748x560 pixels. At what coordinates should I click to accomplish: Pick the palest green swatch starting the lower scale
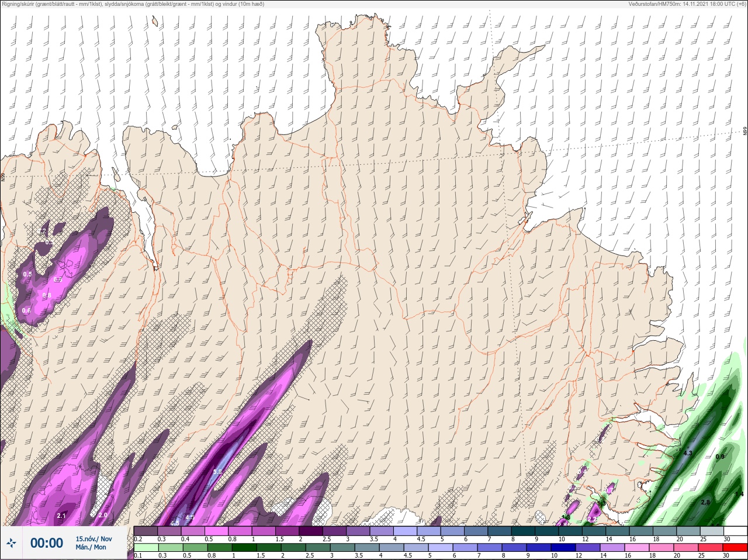point(146,547)
